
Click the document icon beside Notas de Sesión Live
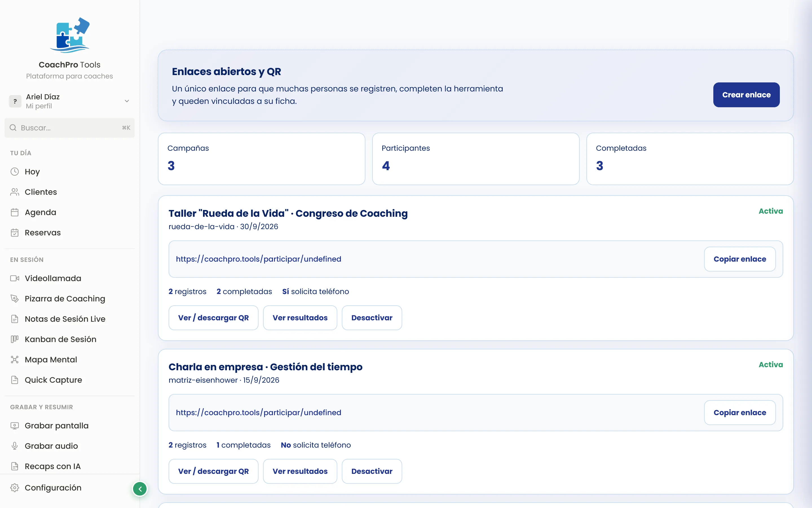(14, 319)
